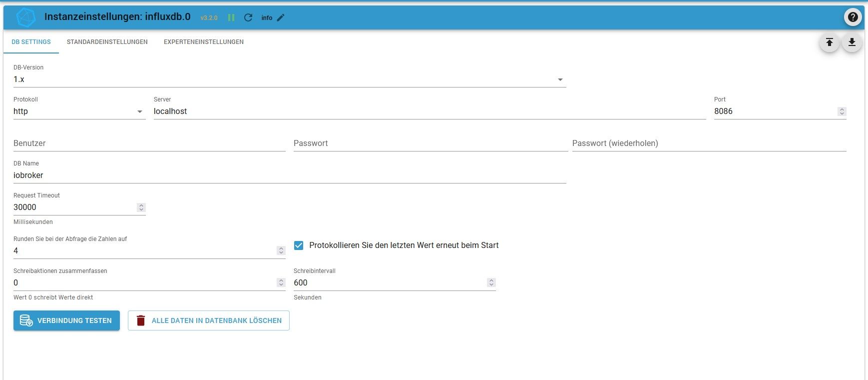
Task: Click the Benutzer input field
Action: point(149,143)
